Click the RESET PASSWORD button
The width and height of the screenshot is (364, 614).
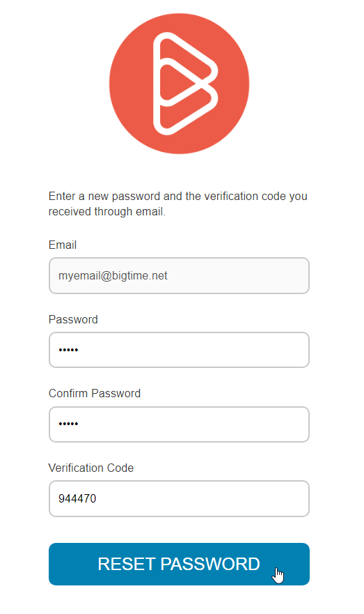tap(179, 565)
